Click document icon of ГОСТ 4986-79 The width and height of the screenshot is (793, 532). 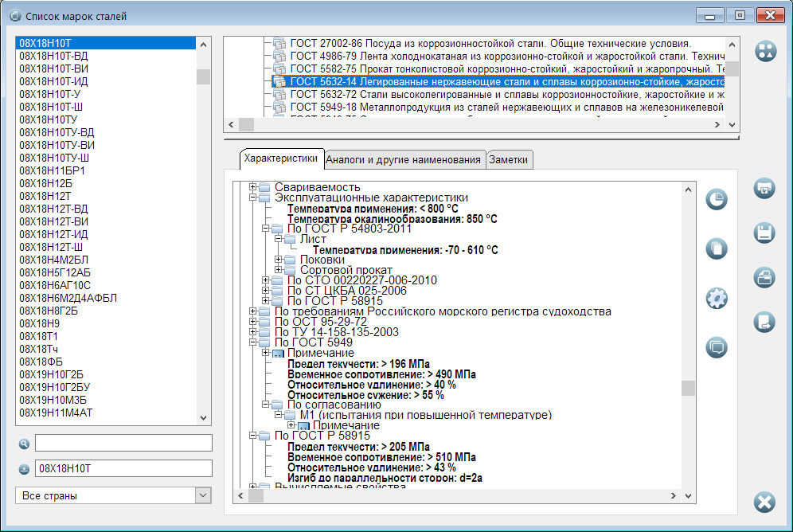pos(279,56)
